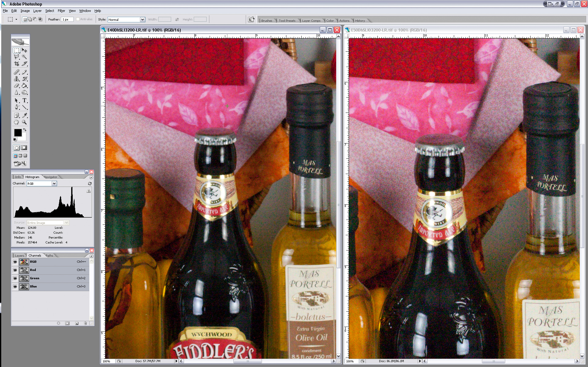Open the File menu
Image resolution: width=588 pixels, height=367 pixels.
click(5, 11)
